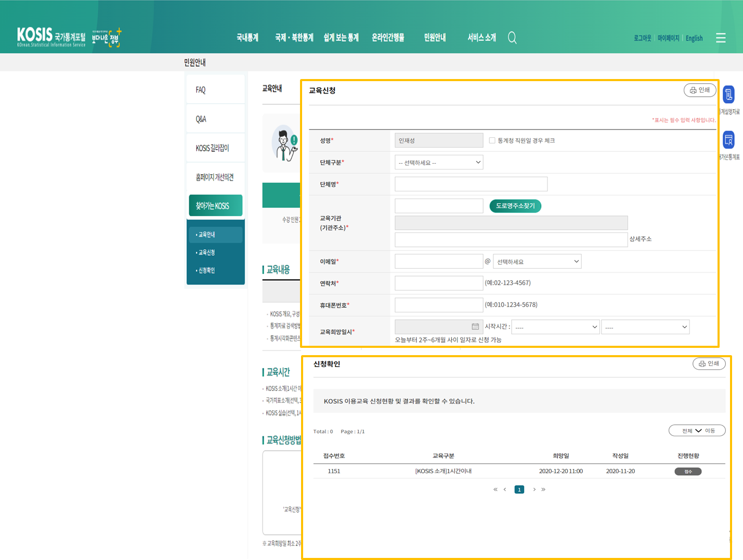Screen dimensions: 743x560
Task: Select FAQ in the left sidebar
Action: tap(215, 89)
